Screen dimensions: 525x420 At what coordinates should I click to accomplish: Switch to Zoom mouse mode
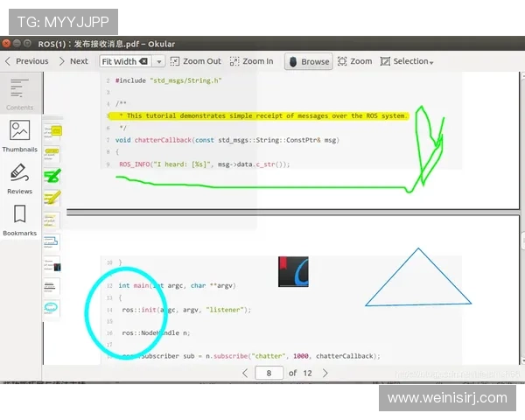click(355, 61)
